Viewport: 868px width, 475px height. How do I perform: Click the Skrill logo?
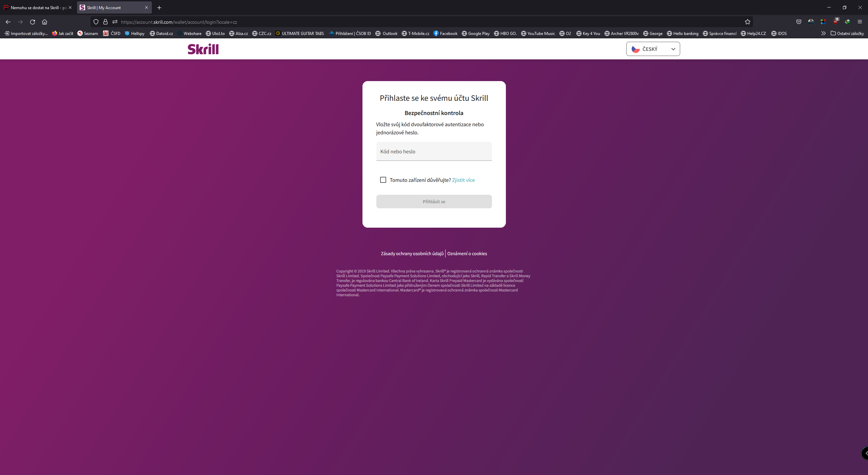(203, 49)
